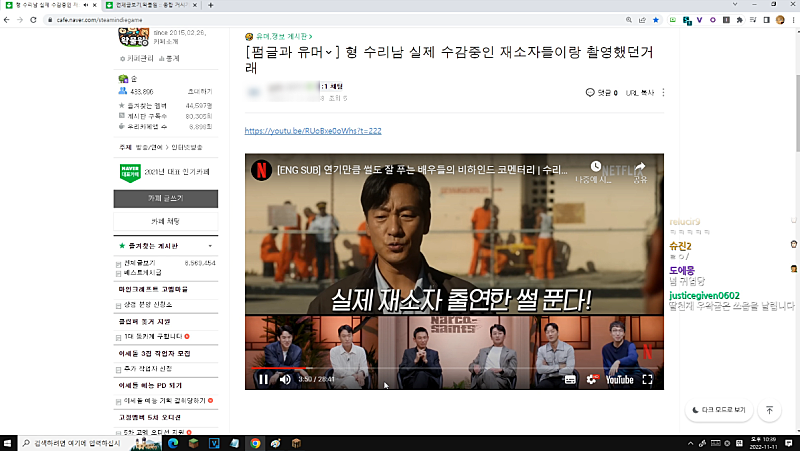Click 카페관리 gear link
This screenshot has width=800, height=451.
click(136, 59)
